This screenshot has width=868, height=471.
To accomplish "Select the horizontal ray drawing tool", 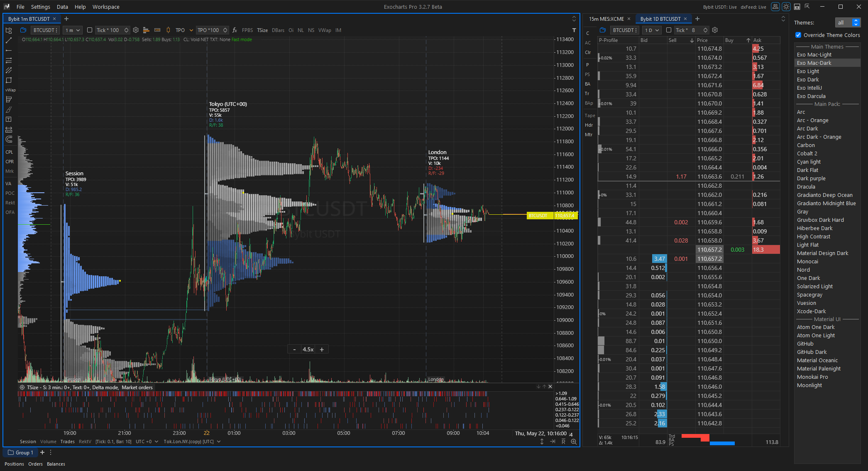I will point(9,50).
